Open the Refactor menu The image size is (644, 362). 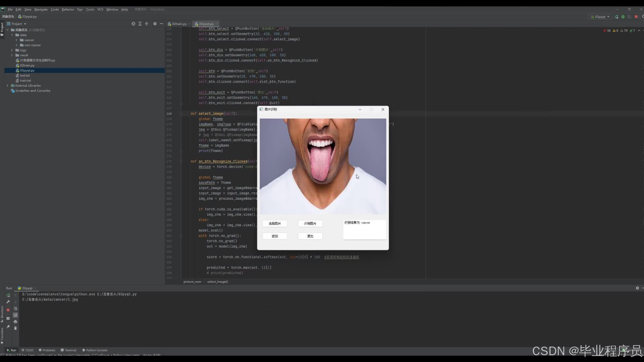68,9
